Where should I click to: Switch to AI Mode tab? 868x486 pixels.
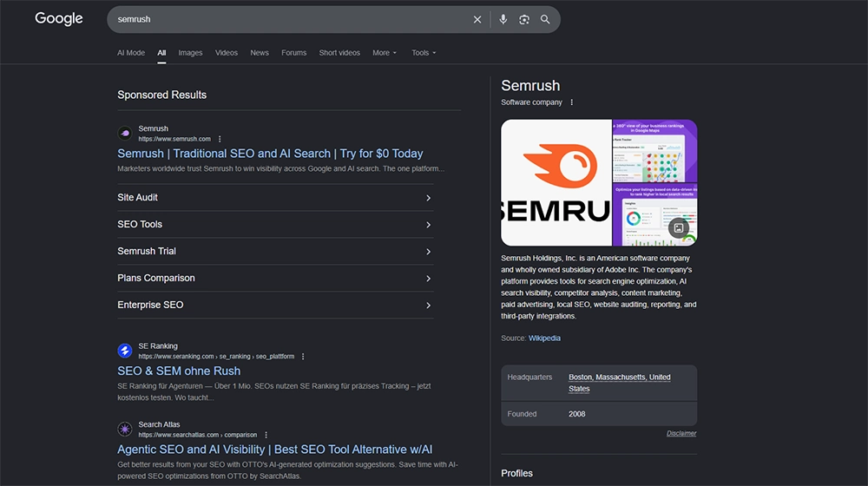(x=131, y=53)
